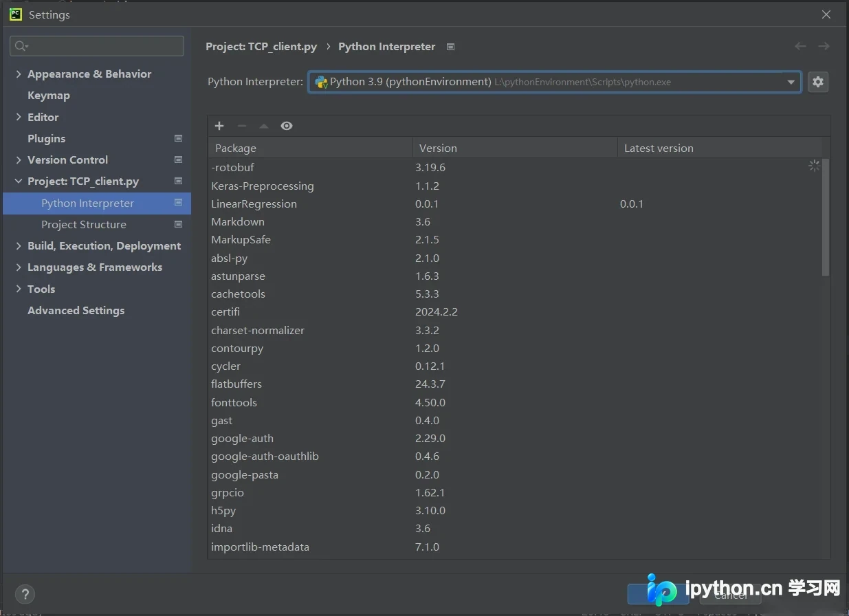
Task: Click Project: TCP_client.py in the breadcrumb
Action: click(261, 47)
